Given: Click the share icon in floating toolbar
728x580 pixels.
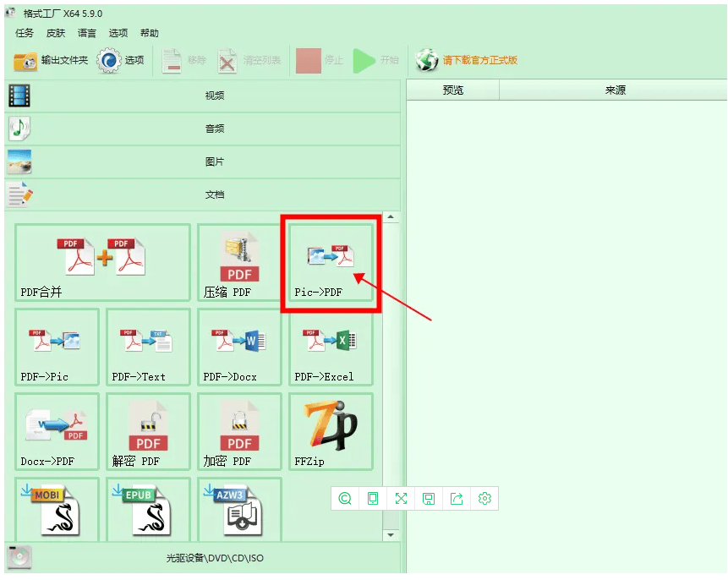Looking at the screenshot, I should click(457, 499).
